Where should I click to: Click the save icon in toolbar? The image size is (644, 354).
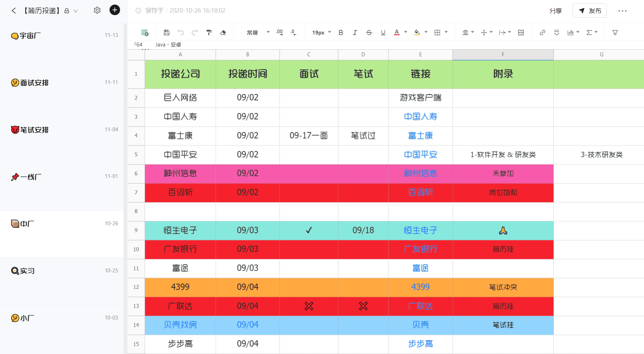pyautogui.click(x=167, y=32)
